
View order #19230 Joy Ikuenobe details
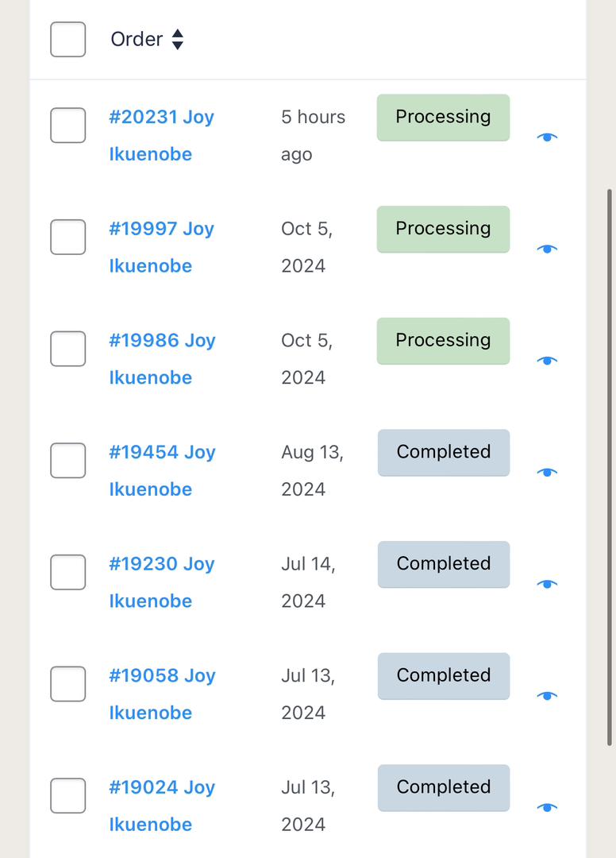(161, 565)
